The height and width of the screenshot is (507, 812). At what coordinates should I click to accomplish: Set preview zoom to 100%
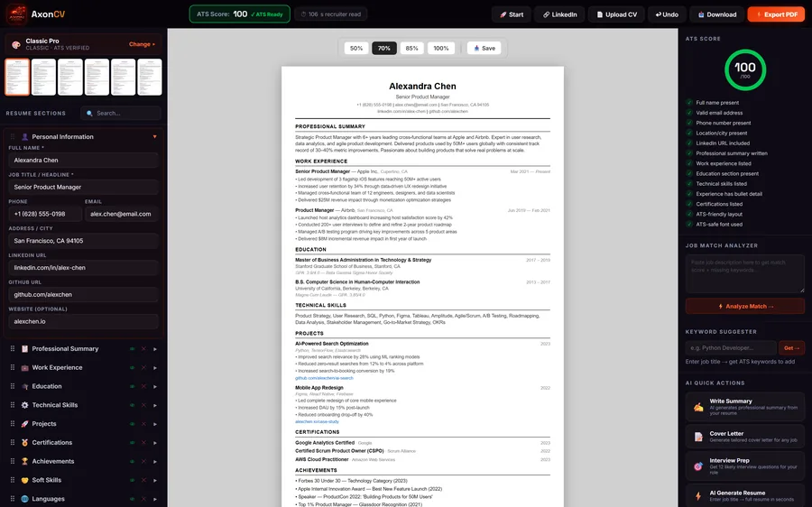pyautogui.click(x=441, y=48)
